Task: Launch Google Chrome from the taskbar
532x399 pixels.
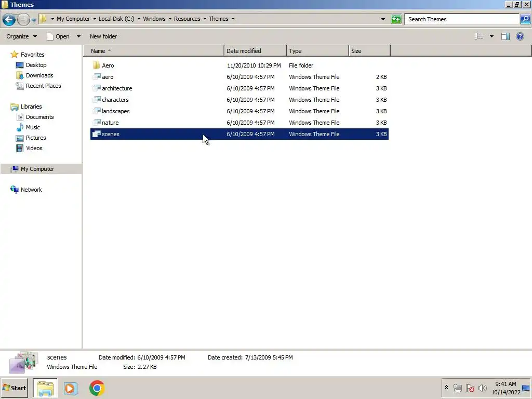Action: click(97, 388)
